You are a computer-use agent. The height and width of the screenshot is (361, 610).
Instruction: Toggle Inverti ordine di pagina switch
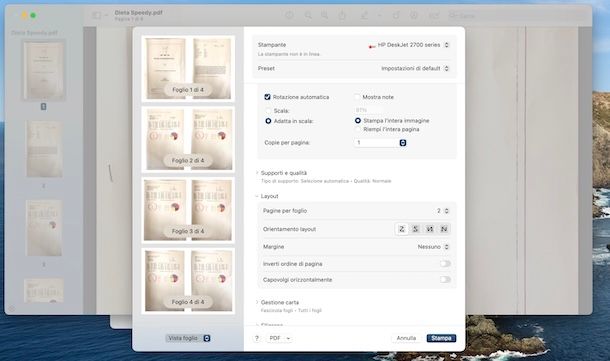point(445,264)
